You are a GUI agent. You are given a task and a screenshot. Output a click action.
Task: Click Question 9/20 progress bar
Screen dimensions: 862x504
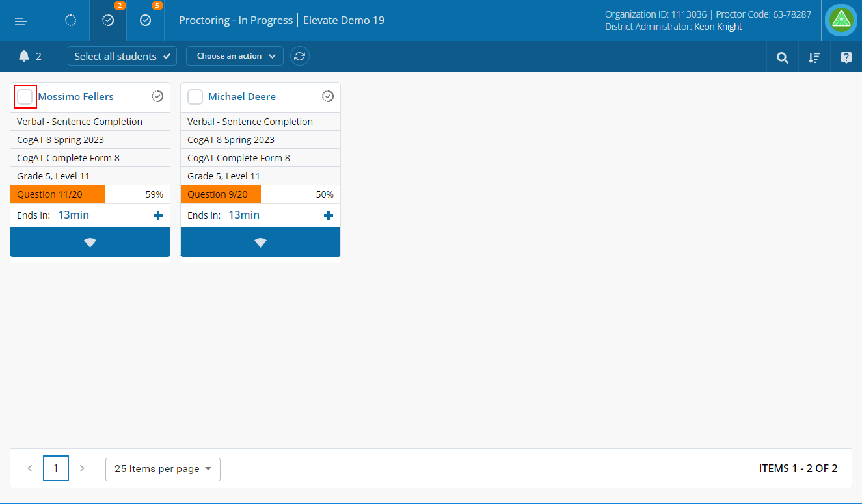tap(221, 194)
